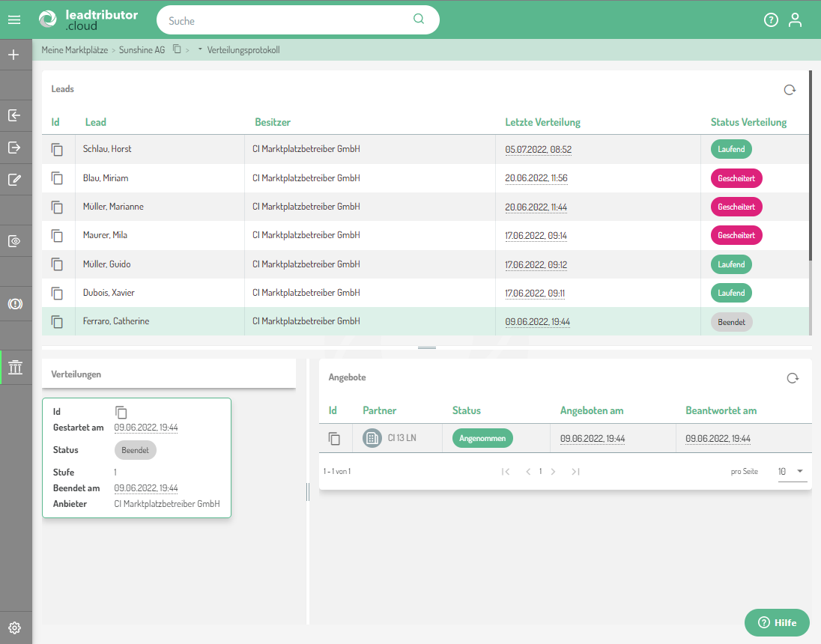Click the help question mark in header
The width and height of the screenshot is (821, 644).
[x=771, y=20]
